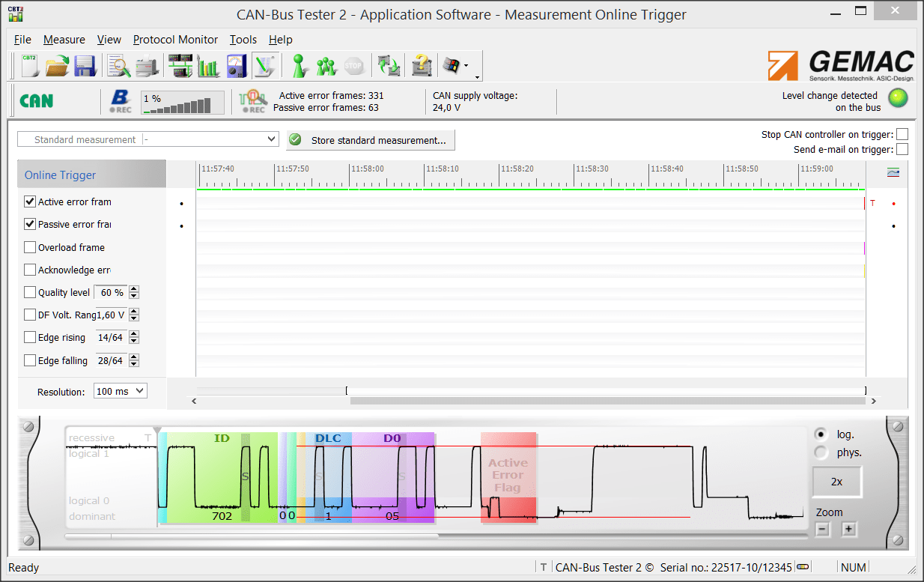Image resolution: width=924 pixels, height=582 pixels.
Task: Open the Resolution 100 ms dropdown
Action: pos(139,391)
